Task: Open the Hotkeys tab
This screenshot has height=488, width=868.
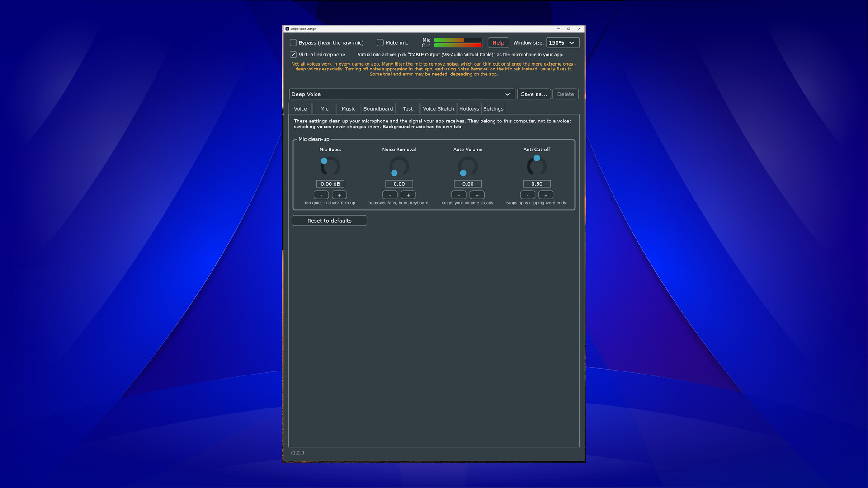Action: [469, 109]
